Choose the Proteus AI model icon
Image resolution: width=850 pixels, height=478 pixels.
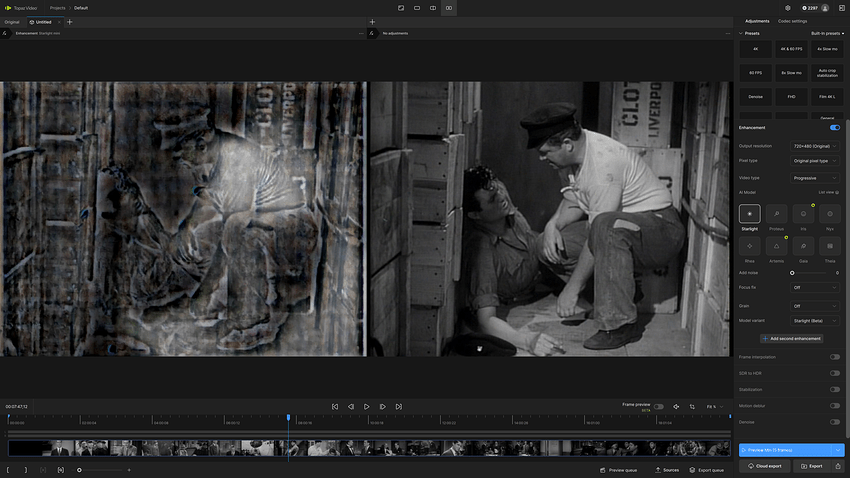(x=776, y=214)
